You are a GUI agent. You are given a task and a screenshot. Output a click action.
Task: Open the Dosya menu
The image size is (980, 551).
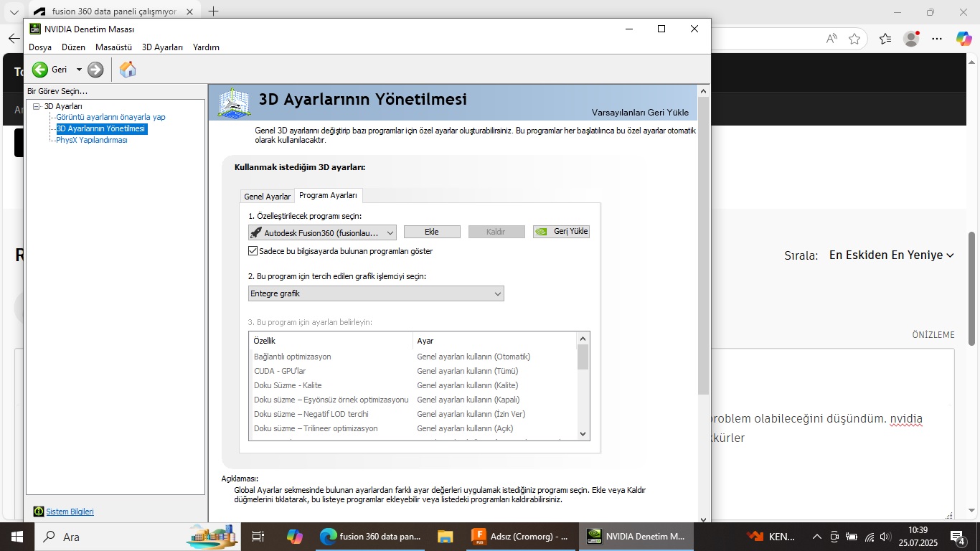(40, 47)
